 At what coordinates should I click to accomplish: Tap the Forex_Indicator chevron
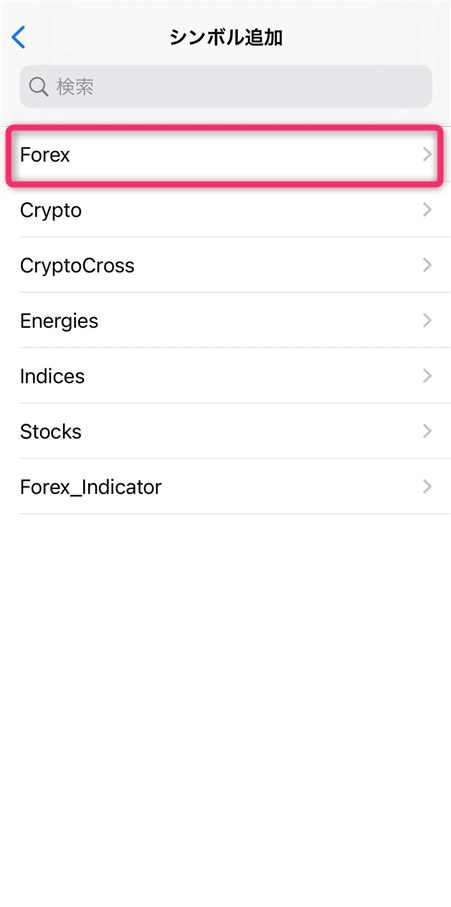click(x=427, y=486)
